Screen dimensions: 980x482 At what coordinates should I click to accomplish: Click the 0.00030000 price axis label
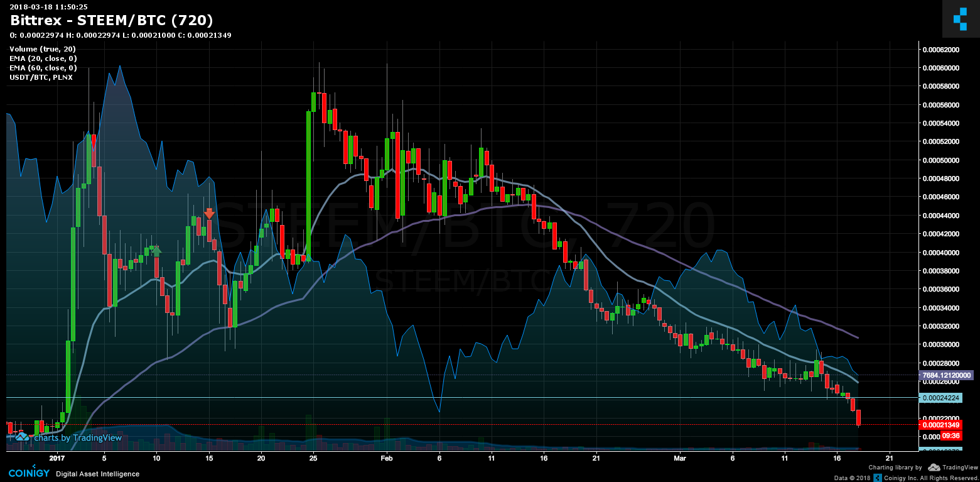pos(941,345)
